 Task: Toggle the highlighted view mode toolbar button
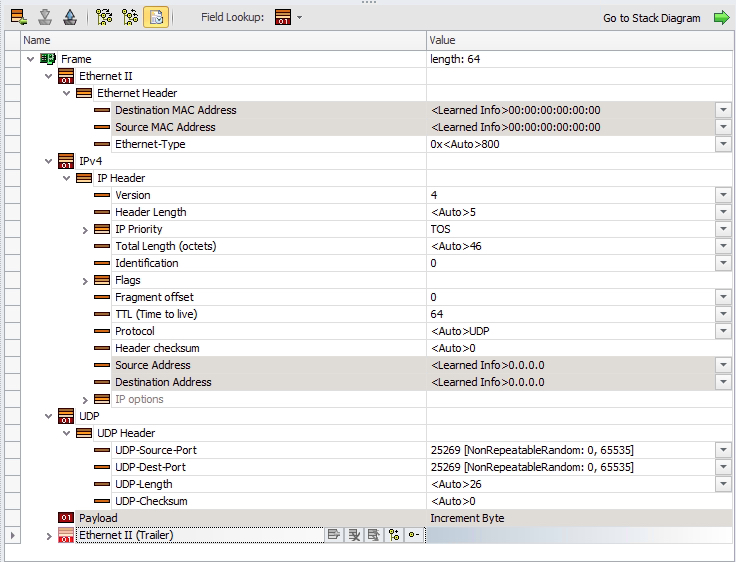tap(155, 18)
